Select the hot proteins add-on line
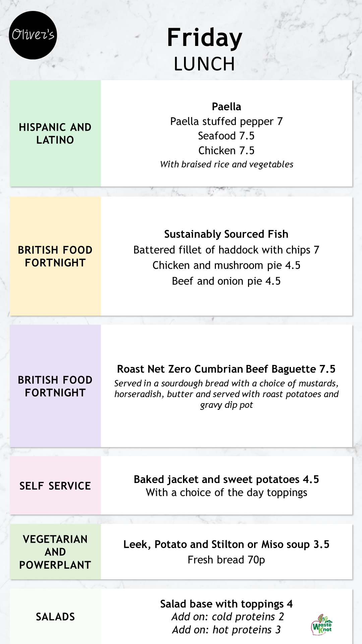The height and width of the screenshot is (644, 362). coord(226,630)
